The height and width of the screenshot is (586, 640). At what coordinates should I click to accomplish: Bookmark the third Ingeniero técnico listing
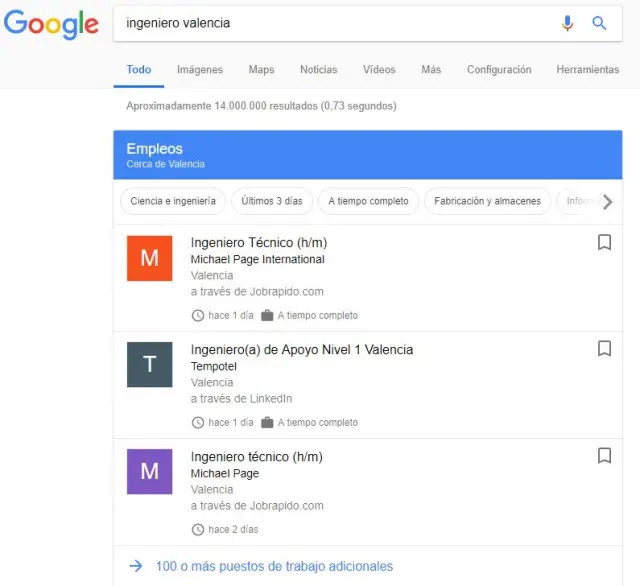(x=604, y=456)
